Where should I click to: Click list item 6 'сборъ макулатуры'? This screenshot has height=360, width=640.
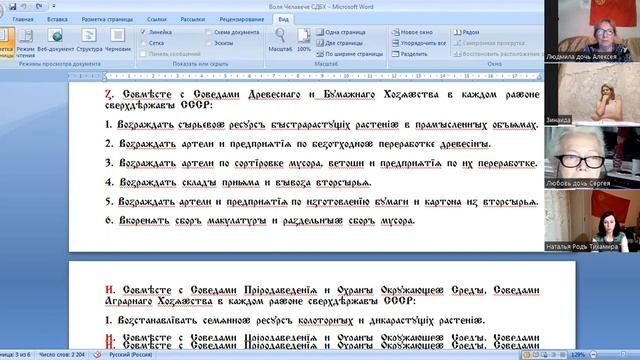260,221
